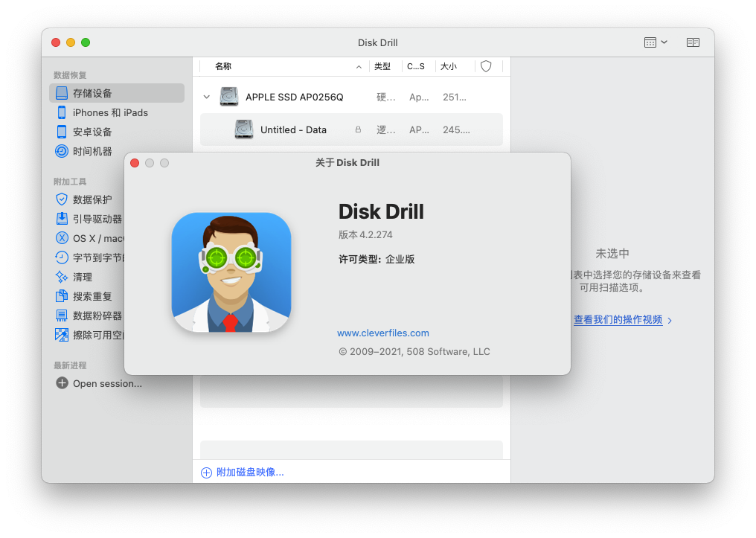Open 查看我们的操作视频 link
756x538 pixels.
[x=618, y=320]
